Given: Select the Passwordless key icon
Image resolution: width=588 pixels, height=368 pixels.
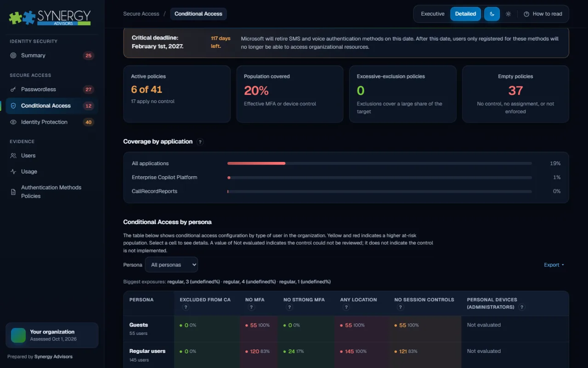Looking at the screenshot, I should pyautogui.click(x=13, y=90).
